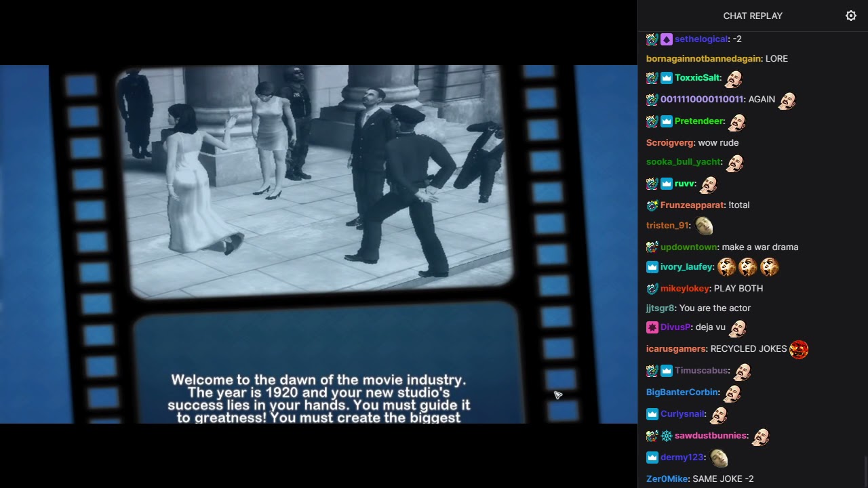This screenshot has width=868, height=488.
Task: Click the crown badge beside ivory_laufey
Action: tap(652, 267)
